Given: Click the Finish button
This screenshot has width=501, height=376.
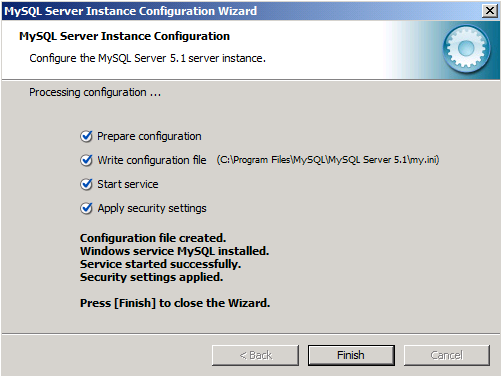Looking at the screenshot, I should point(351,355).
